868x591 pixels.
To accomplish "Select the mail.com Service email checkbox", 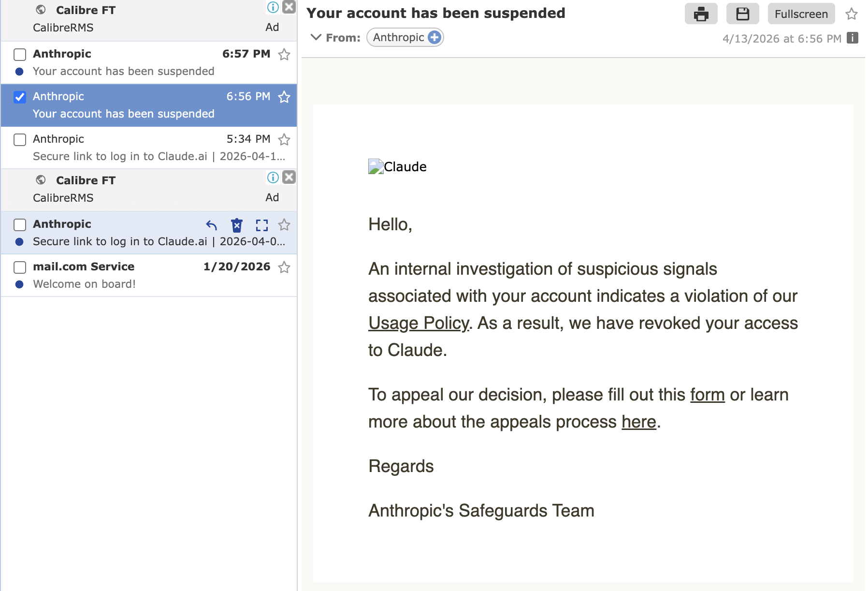I will (x=20, y=267).
